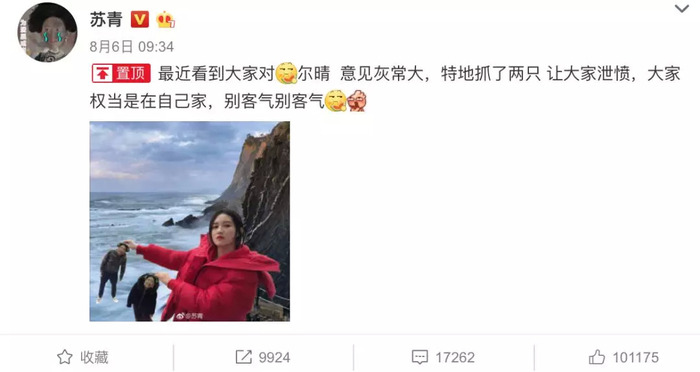Viewport: 700px width, 372px height.
Task: Toggle the thumbs-up like icon
Action: coord(596,357)
